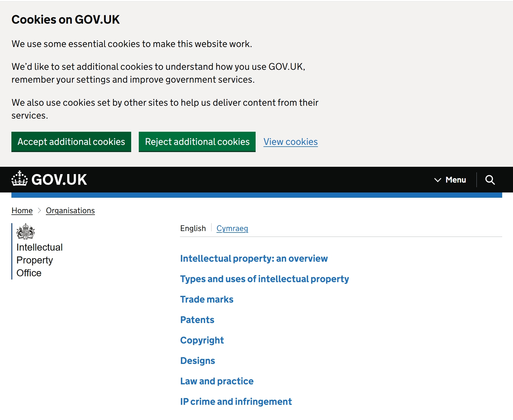Expand the Menu dropdown in header
The width and height of the screenshot is (513, 420).
pos(450,180)
